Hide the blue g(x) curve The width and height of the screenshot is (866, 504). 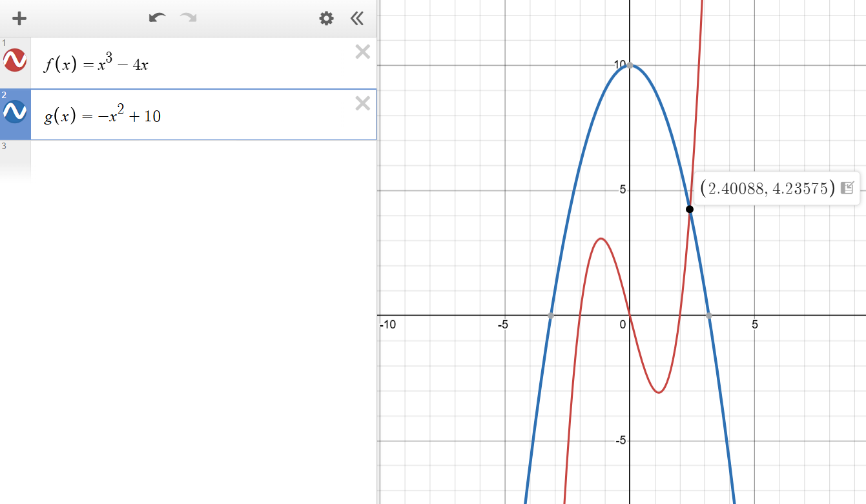pyautogui.click(x=15, y=112)
